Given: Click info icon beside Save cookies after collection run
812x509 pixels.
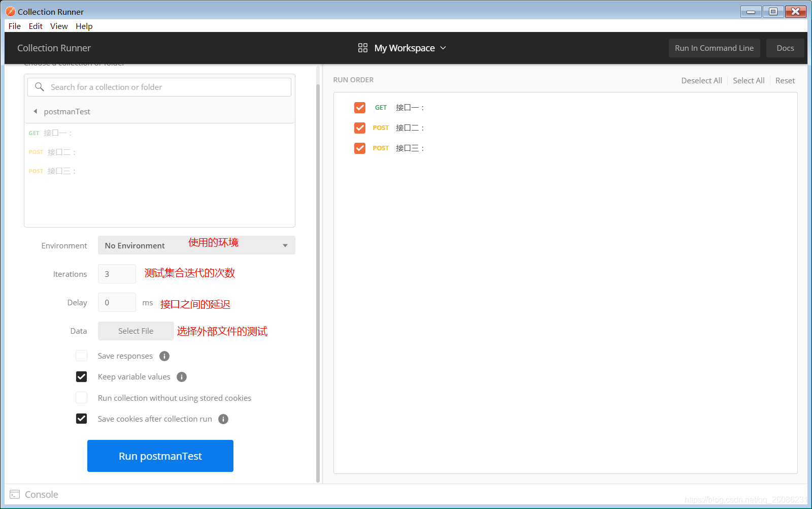Looking at the screenshot, I should coord(223,419).
